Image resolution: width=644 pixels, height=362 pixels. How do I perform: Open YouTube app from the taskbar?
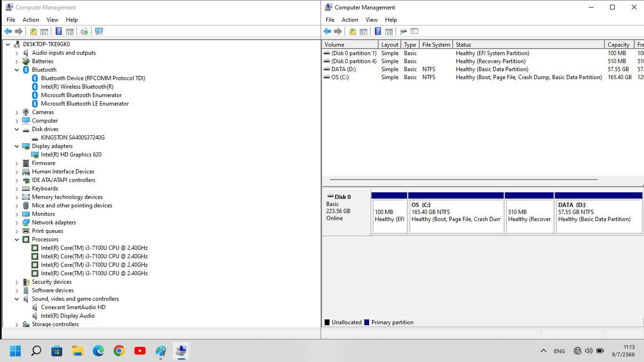click(x=140, y=351)
